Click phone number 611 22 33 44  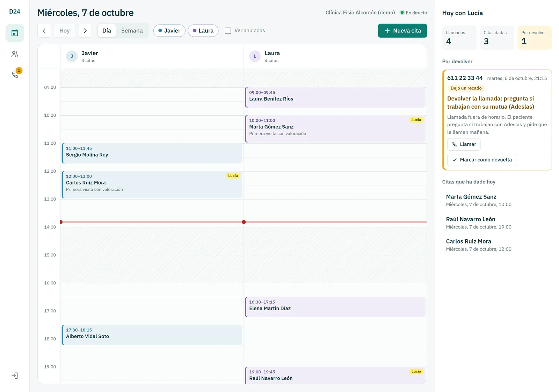(465, 78)
